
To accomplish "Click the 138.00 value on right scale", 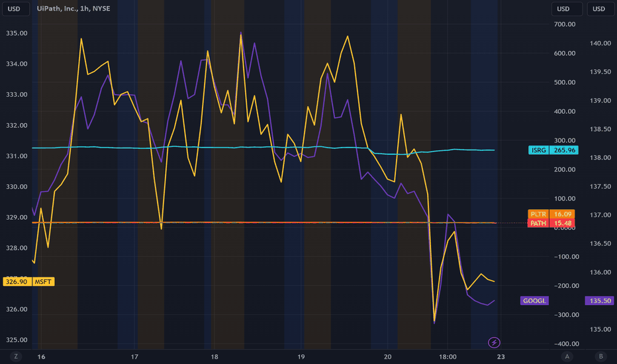I will pos(600,158).
